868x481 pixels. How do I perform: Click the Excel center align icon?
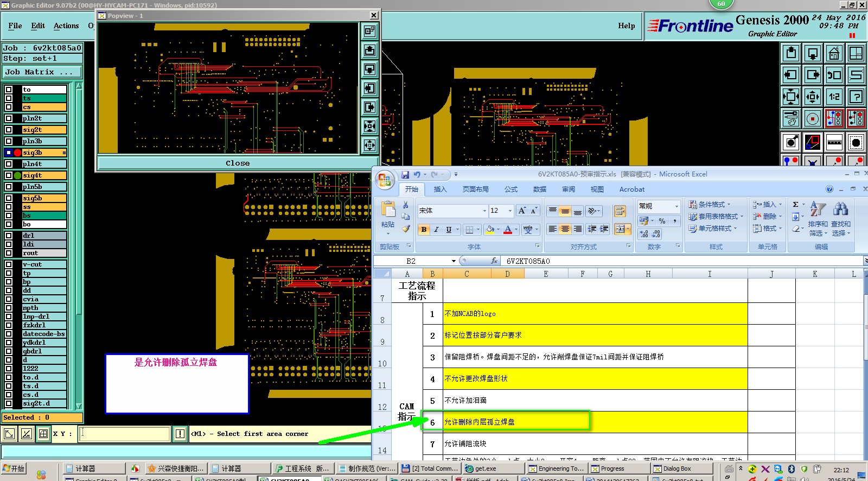pos(565,229)
